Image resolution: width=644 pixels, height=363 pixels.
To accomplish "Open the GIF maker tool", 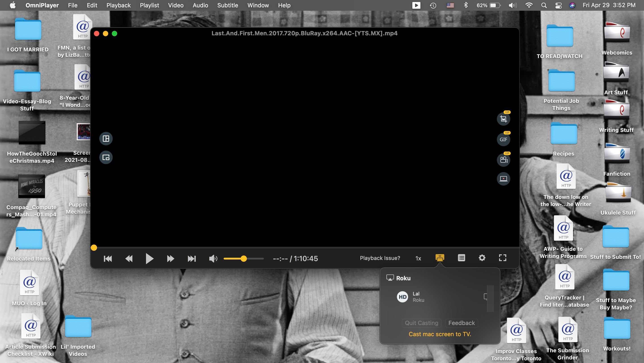I will pyautogui.click(x=504, y=139).
